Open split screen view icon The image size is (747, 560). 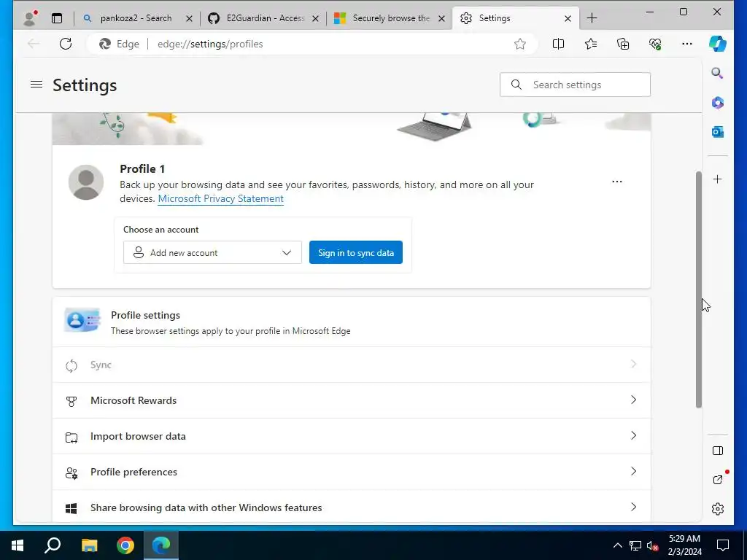click(x=558, y=44)
